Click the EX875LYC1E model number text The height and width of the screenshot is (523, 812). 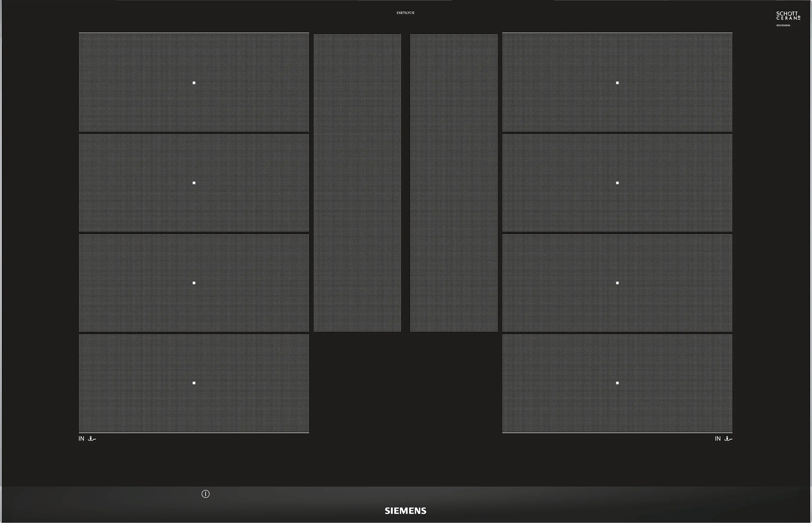(x=406, y=13)
